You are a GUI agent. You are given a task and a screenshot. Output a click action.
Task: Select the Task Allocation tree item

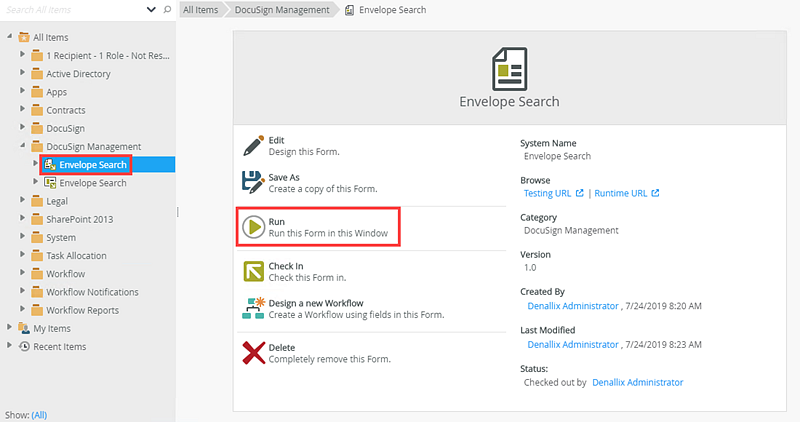77,256
